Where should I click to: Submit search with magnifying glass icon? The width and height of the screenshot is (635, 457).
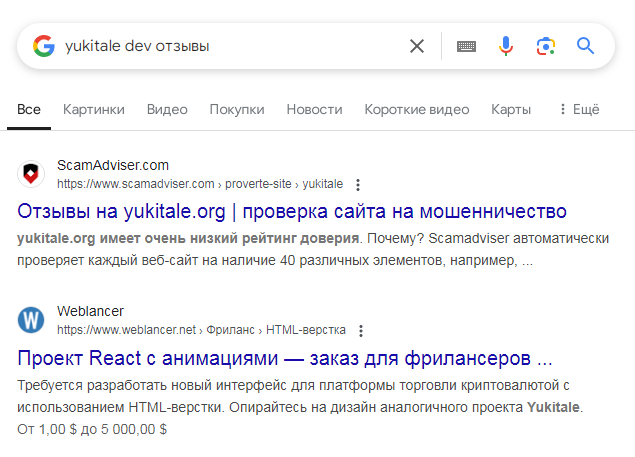coord(585,46)
